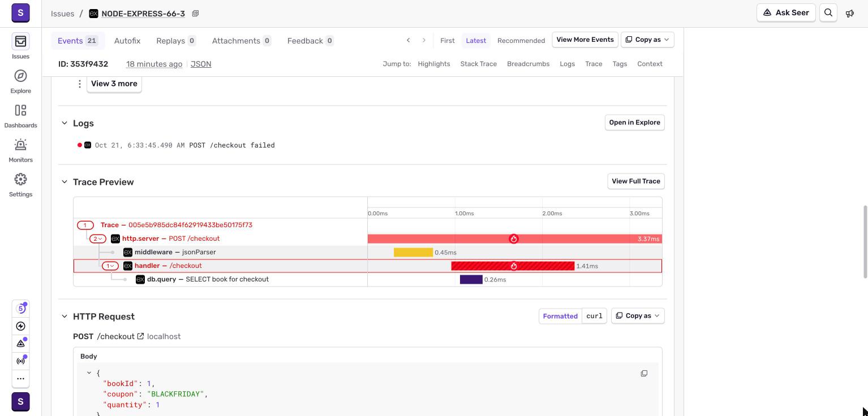The image size is (868, 416).
Task: Collapse the Logs section
Action: click(x=65, y=123)
